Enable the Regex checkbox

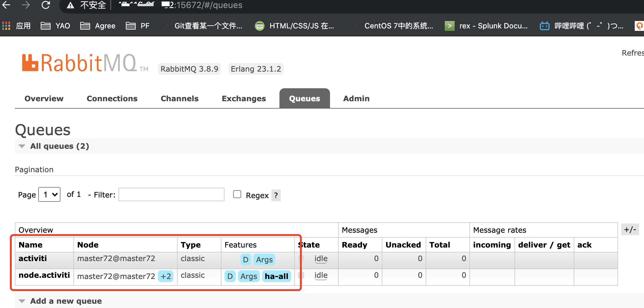[237, 194]
